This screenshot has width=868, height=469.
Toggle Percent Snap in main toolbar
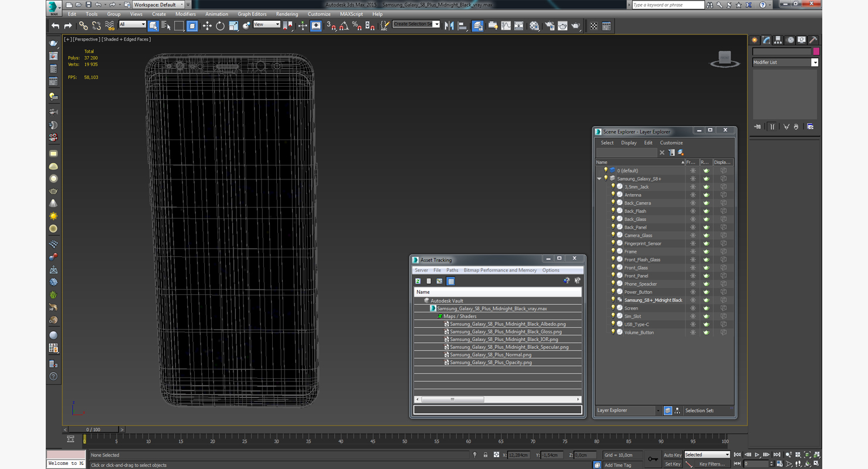click(x=357, y=26)
